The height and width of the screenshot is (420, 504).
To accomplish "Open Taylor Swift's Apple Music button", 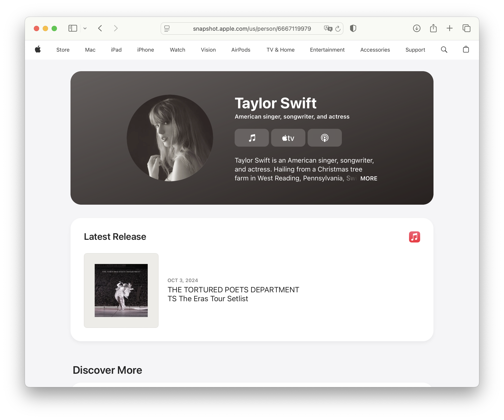I will [252, 138].
